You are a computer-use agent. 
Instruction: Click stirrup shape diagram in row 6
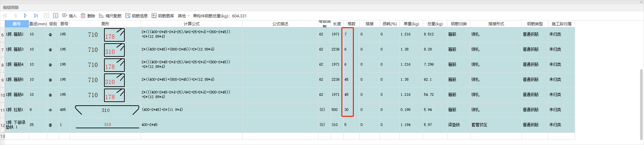(x=105, y=34)
